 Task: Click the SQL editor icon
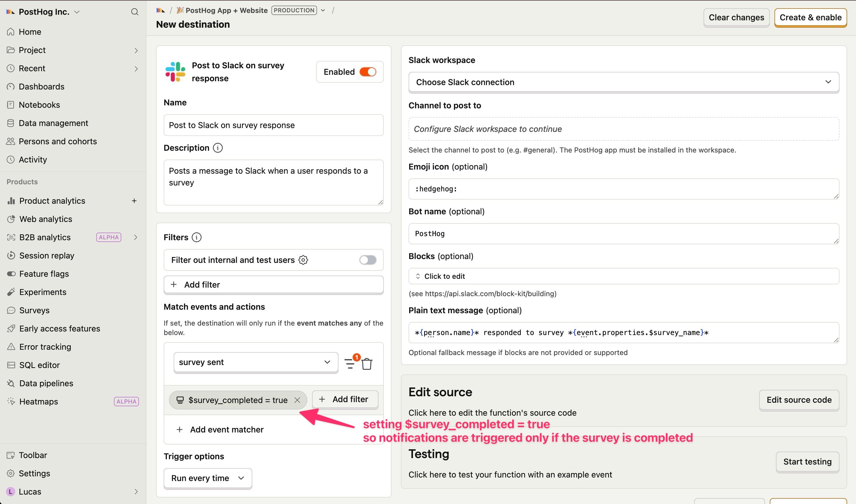click(x=11, y=365)
